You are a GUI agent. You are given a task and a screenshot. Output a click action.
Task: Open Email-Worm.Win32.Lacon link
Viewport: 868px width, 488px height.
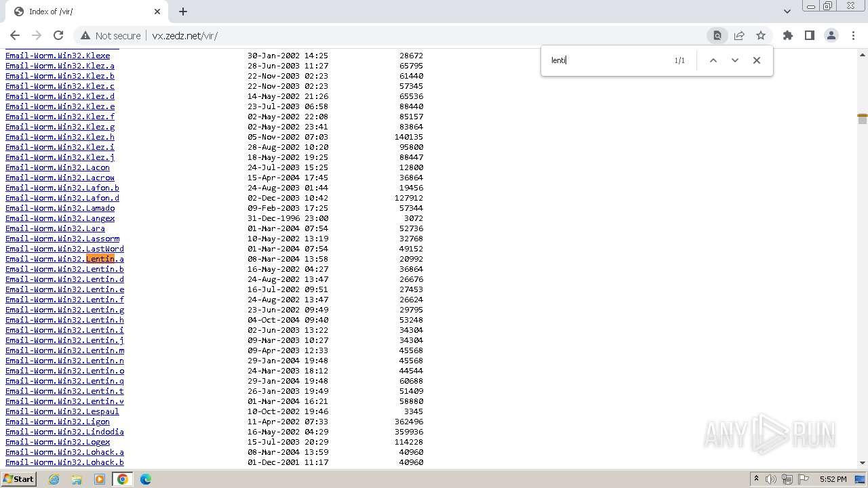[x=58, y=167]
